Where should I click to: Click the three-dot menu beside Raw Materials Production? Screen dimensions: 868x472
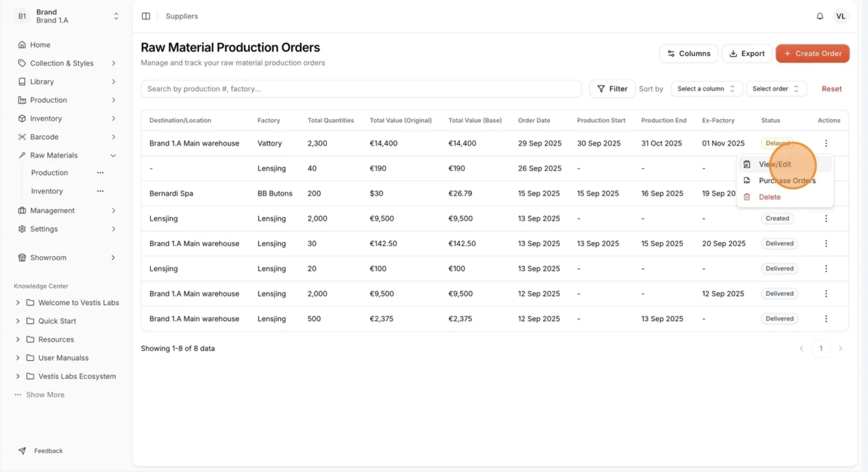pyautogui.click(x=101, y=173)
